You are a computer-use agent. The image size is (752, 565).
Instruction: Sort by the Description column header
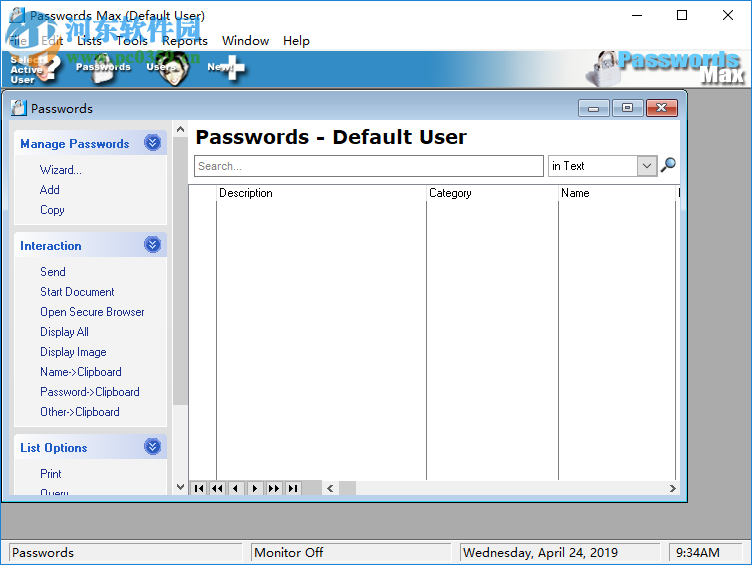[x=321, y=193]
